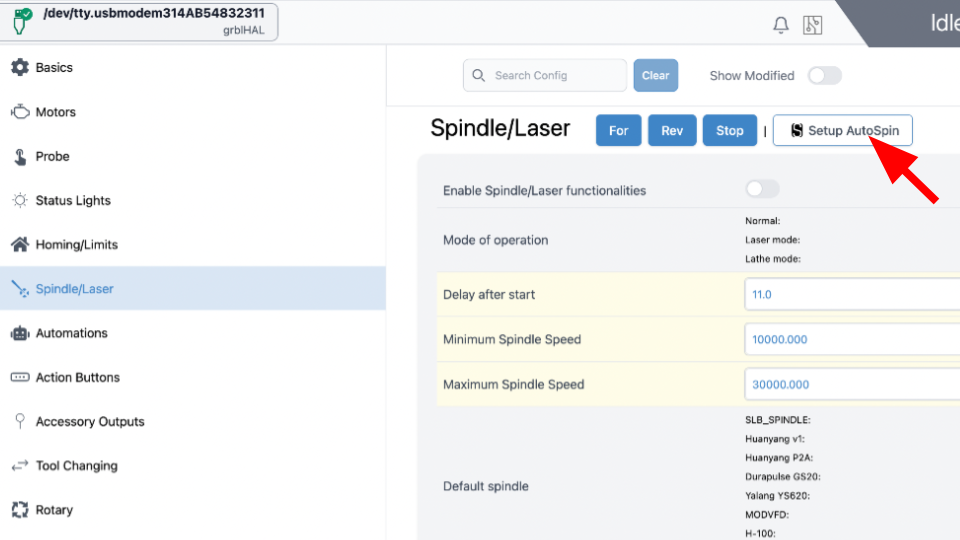Click the 'MODVFD:' option label
960x540 pixels.
pyautogui.click(x=767, y=515)
